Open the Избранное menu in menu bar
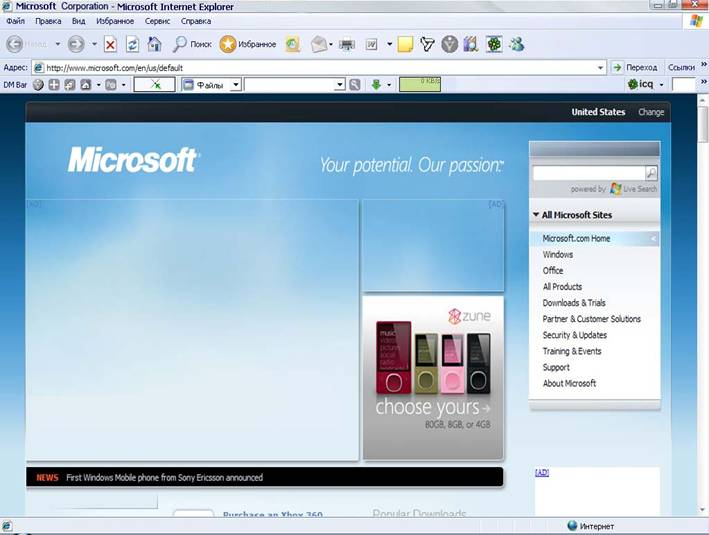709x535 pixels. tap(115, 21)
